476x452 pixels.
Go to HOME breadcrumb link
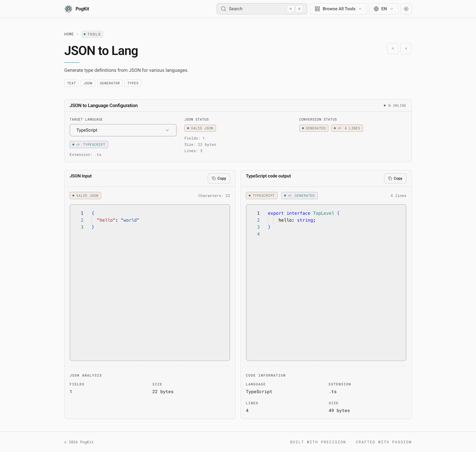pyautogui.click(x=69, y=34)
